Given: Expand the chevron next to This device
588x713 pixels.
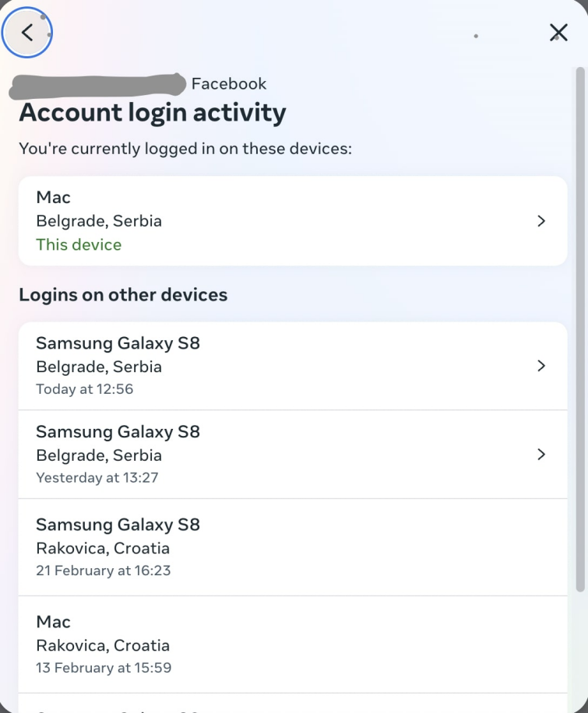Looking at the screenshot, I should click(541, 220).
